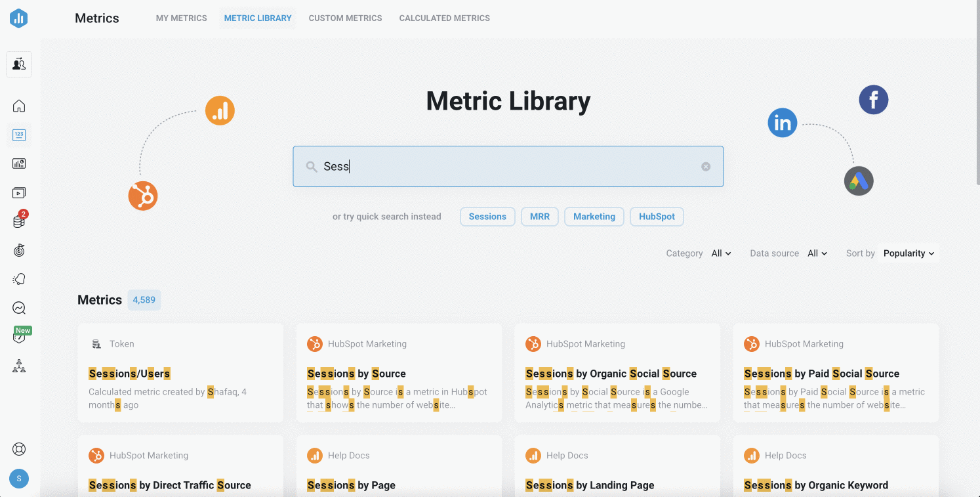Switch to the MY METRICS tab
This screenshot has height=497, width=980.
tap(181, 18)
